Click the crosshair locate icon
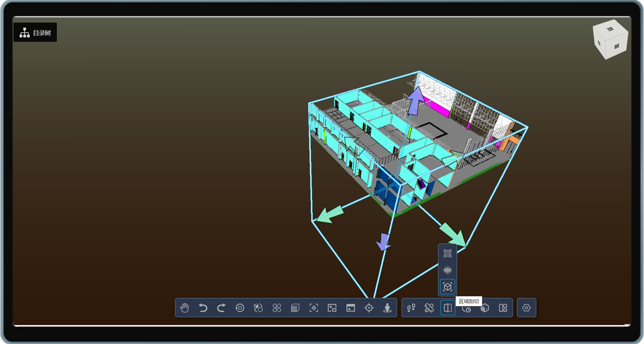Image resolution: width=644 pixels, height=344 pixels. click(369, 308)
